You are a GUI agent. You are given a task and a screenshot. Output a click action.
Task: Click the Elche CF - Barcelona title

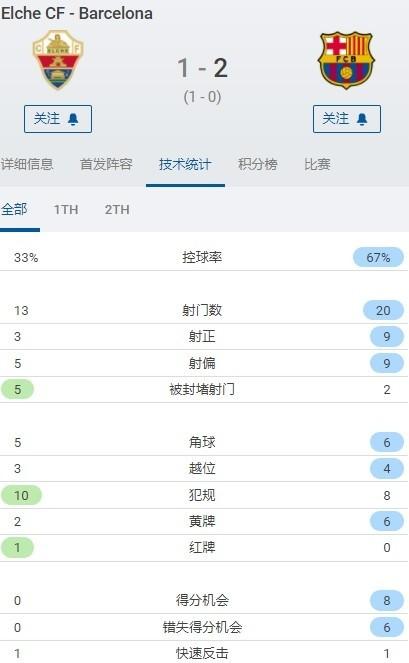point(77,13)
